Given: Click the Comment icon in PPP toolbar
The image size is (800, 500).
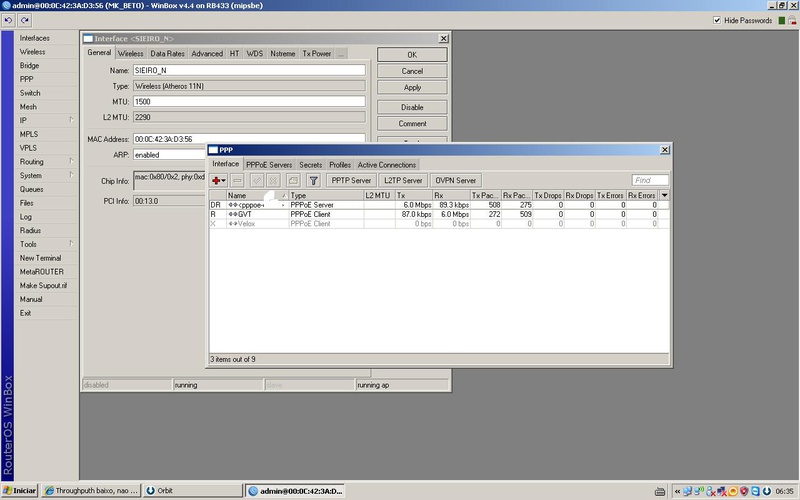Looking at the screenshot, I should tap(293, 181).
